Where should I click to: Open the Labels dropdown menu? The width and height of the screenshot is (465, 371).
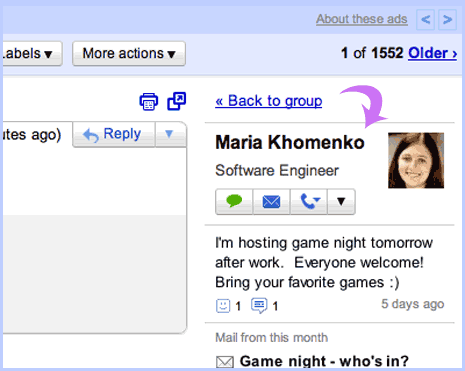pyautogui.click(x=32, y=53)
